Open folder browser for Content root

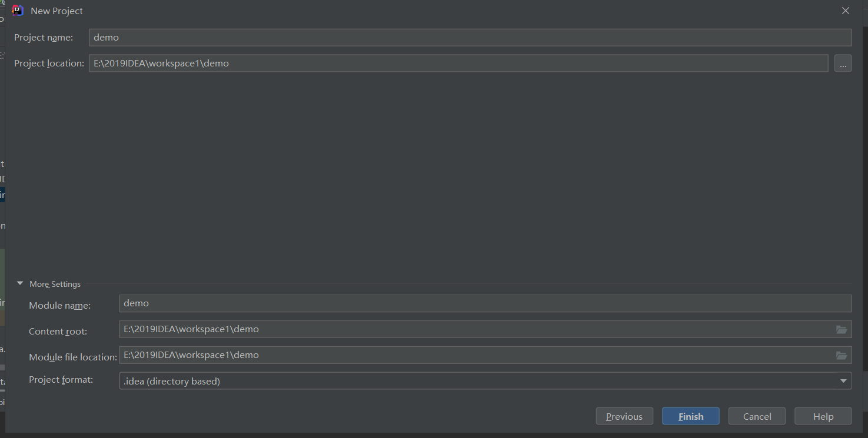(x=842, y=329)
